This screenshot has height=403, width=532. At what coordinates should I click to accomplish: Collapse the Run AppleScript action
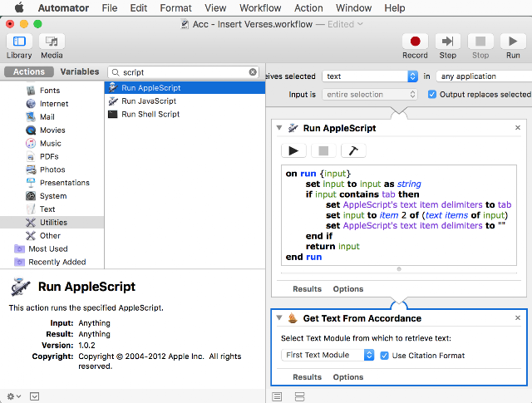tap(279, 128)
